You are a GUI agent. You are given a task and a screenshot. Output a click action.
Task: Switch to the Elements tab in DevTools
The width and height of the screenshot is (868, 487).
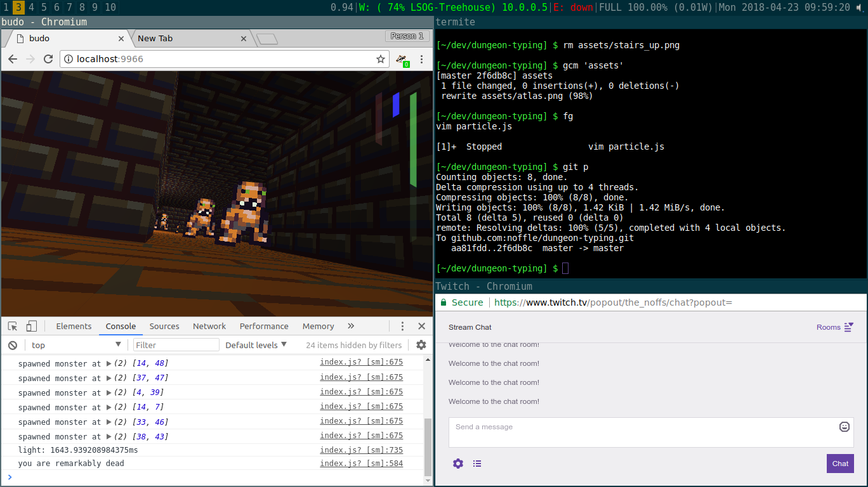tap(74, 327)
